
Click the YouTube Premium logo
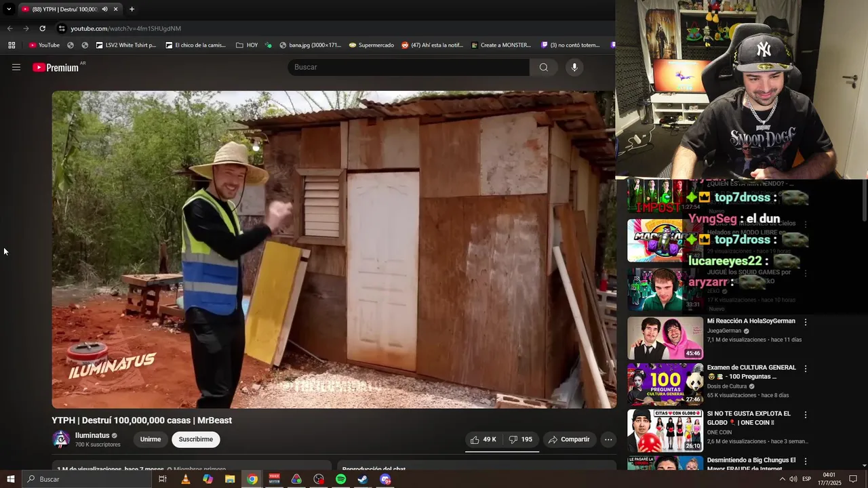pyautogui.click(x=56, y=67)
